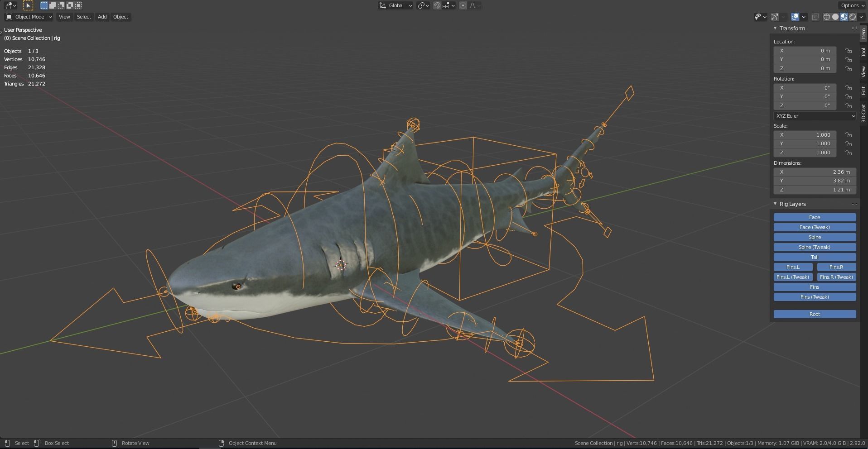This screenshot has width=868, height=449.
Task: Click Location Y field
Action: click(x=805, y=59)
